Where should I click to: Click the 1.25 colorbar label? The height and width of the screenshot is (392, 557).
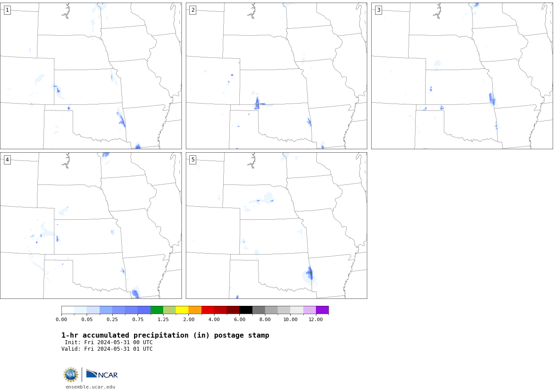(163, 320)
